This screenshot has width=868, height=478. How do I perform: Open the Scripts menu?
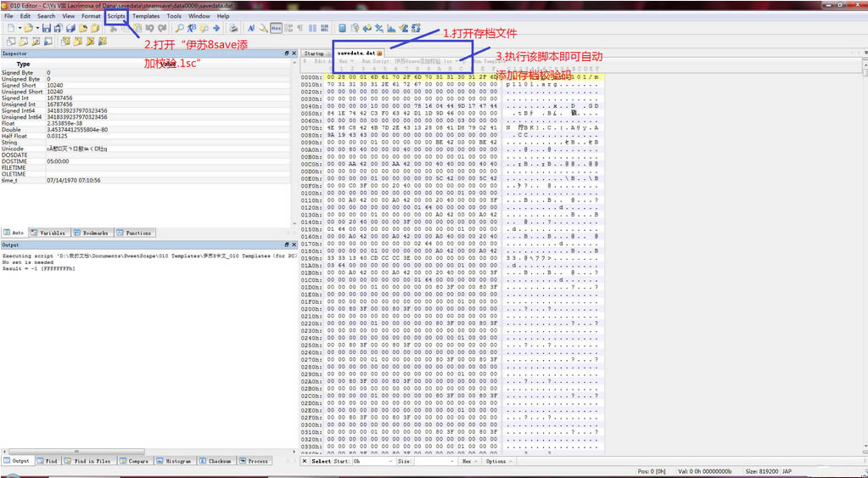[116, 15]
